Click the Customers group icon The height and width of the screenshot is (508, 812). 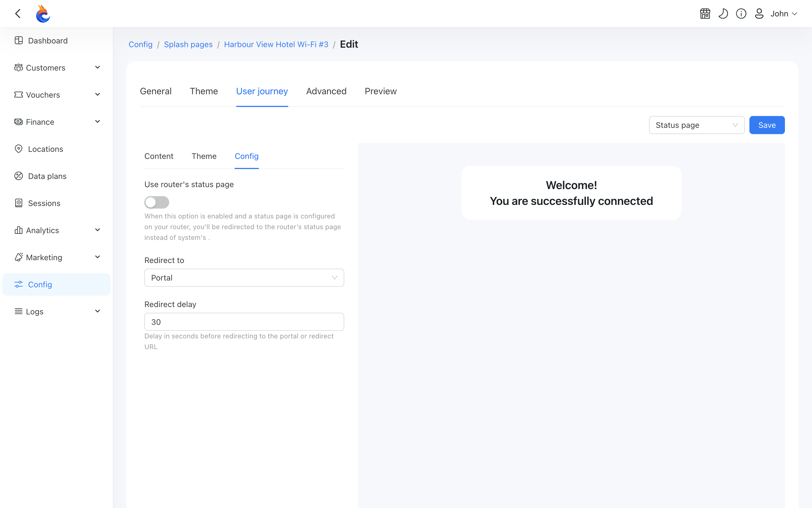[18, 67]
